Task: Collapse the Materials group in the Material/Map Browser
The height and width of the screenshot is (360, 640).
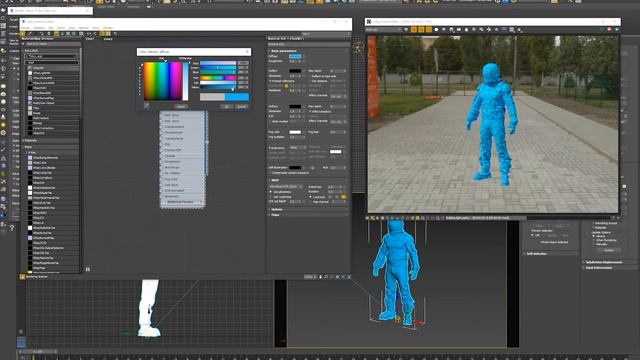Action: pyautogui.click(x=50, y=140)
